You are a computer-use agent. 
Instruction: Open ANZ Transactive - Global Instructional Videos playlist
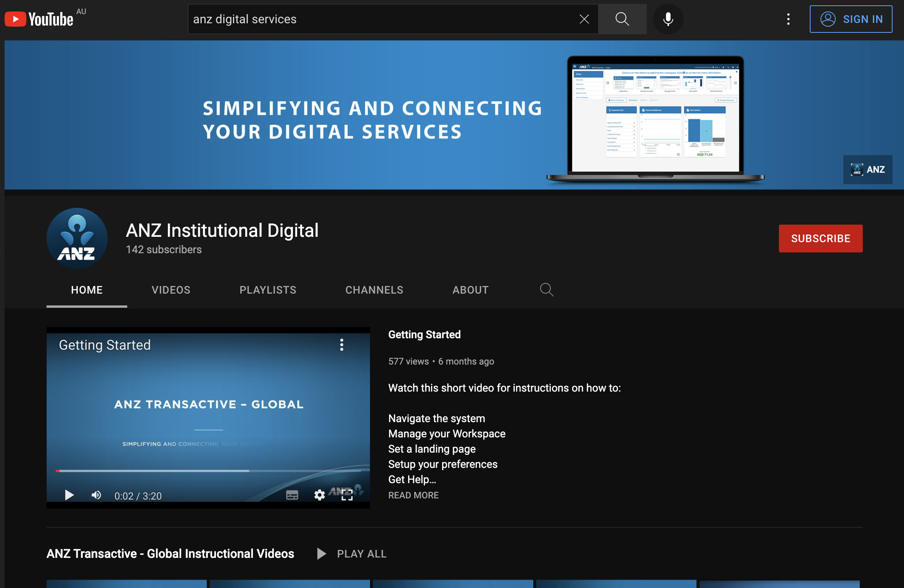click(171, 554)
